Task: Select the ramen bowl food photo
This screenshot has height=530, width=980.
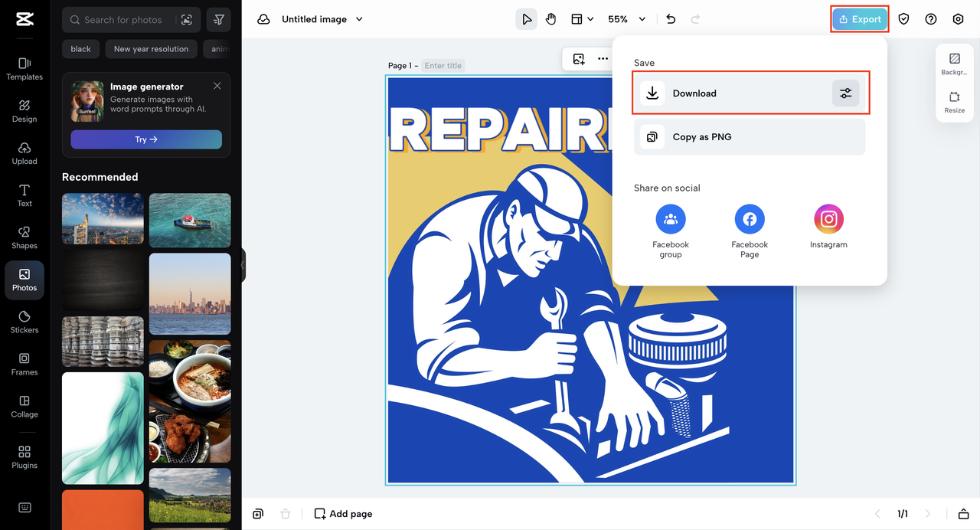Action: (190, 402)
